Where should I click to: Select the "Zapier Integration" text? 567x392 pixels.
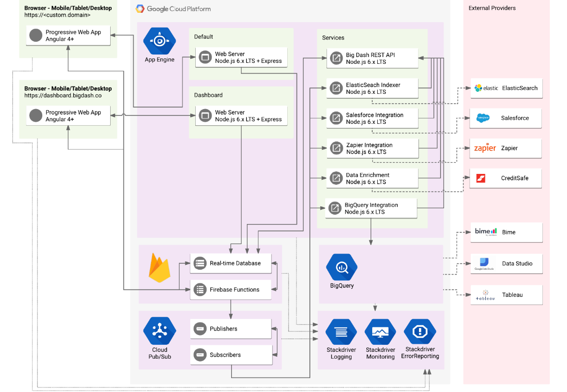369,145
